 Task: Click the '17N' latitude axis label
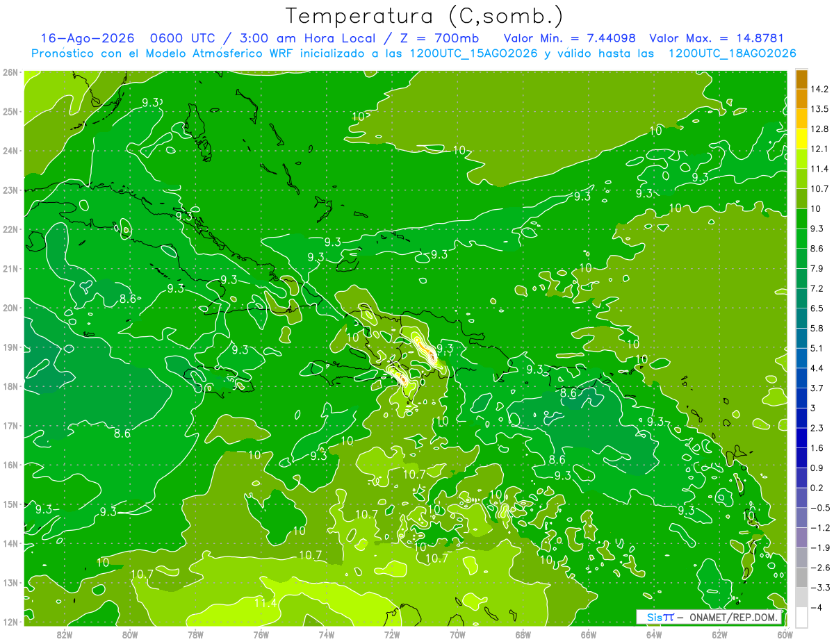click(x=10, y=425)
